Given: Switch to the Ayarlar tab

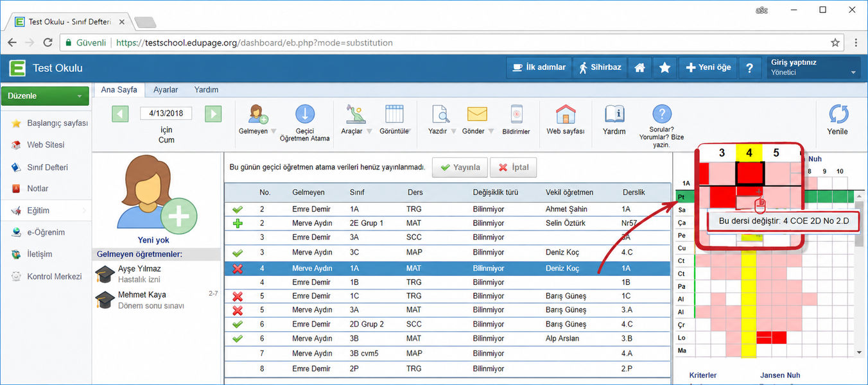Looking at the screenshot, I should point(166,90).
